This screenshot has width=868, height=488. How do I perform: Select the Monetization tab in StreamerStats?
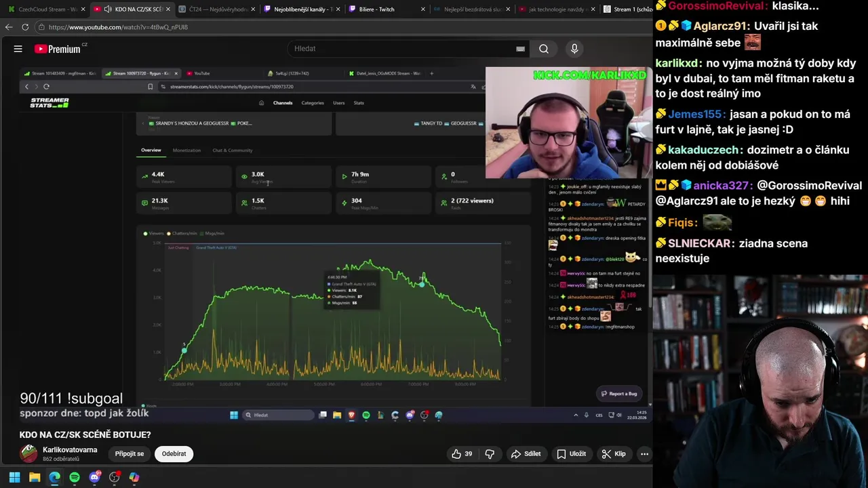[x=186, y=150]
